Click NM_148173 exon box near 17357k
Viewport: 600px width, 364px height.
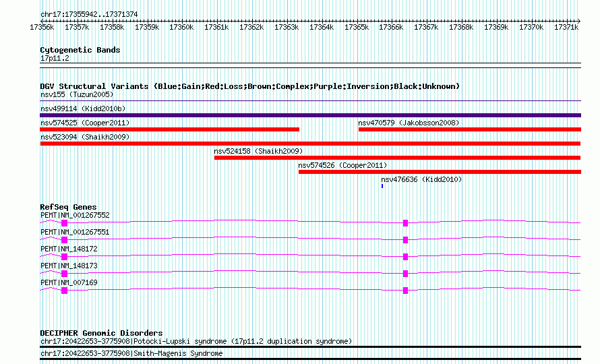click(64, 274)
